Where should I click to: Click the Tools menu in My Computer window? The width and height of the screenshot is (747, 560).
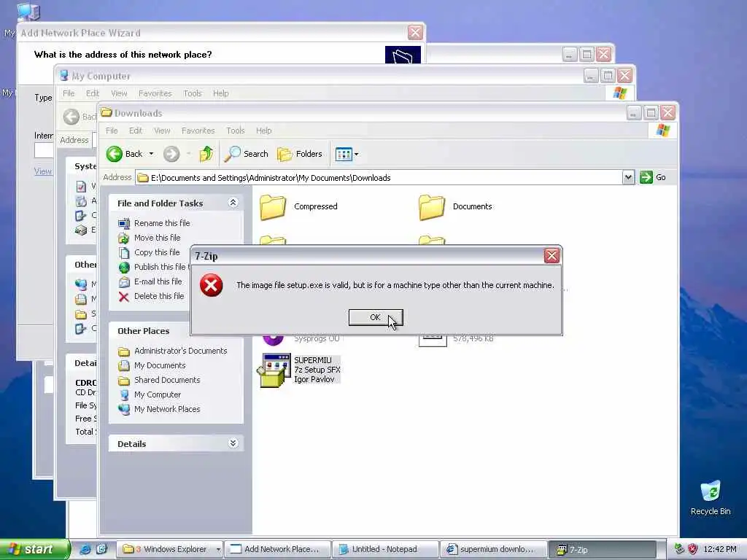193,93
